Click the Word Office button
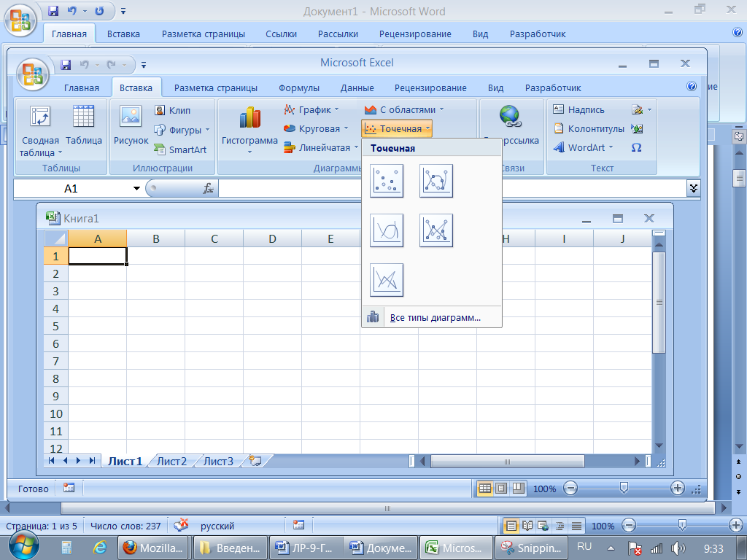 [20, 20]
